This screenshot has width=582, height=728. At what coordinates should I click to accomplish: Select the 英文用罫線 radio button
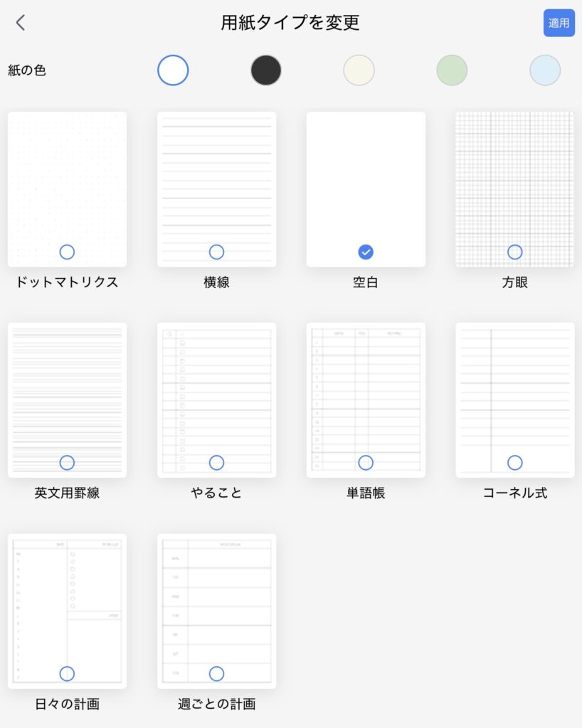pos(67,463)
